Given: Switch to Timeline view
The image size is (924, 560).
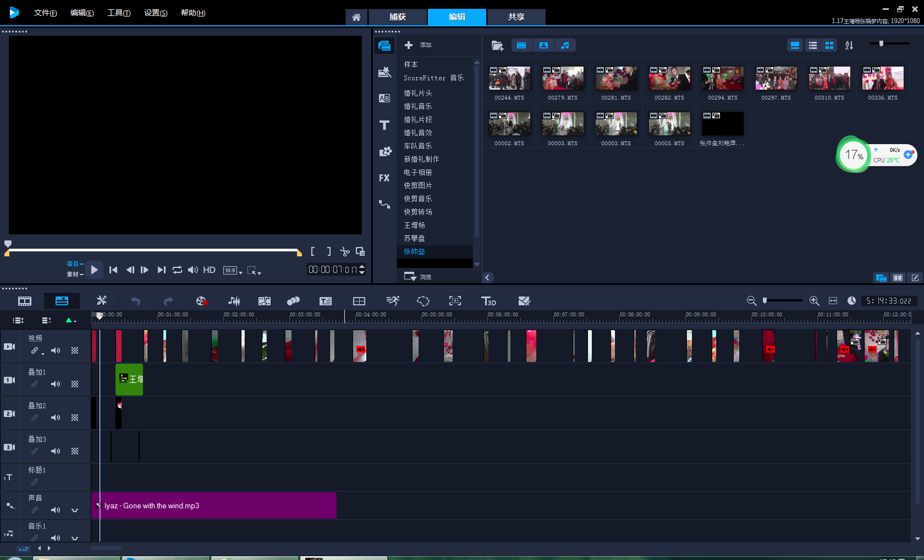Looking at the screenshot, I should [x=62, y=301].
